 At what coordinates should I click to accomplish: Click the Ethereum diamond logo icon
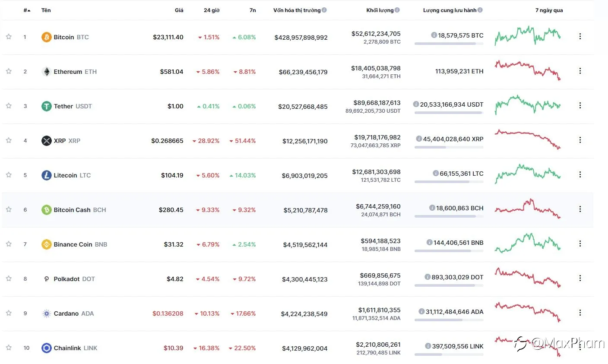point(46,72)
